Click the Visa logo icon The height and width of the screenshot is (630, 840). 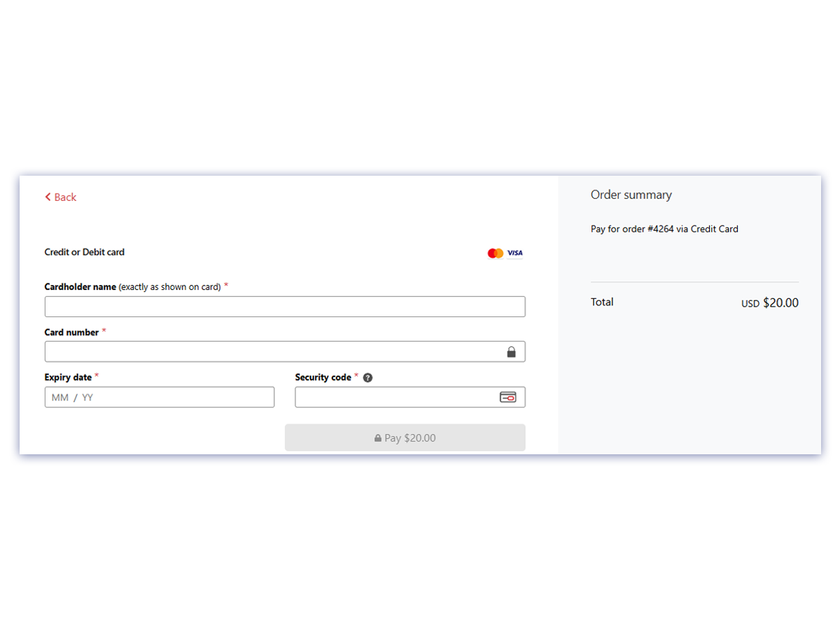pyautogui.click(x=515, y=253)
